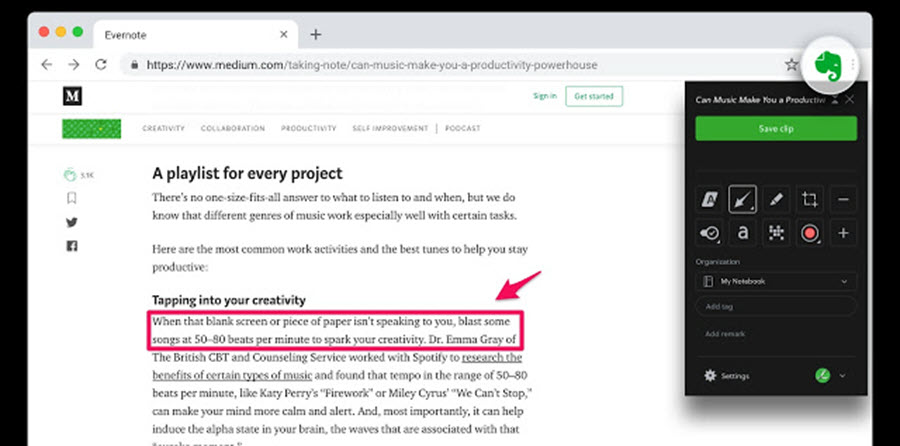Choose the crop tool
The height and width of the screenshot is (446, 900).
(809, 200)
